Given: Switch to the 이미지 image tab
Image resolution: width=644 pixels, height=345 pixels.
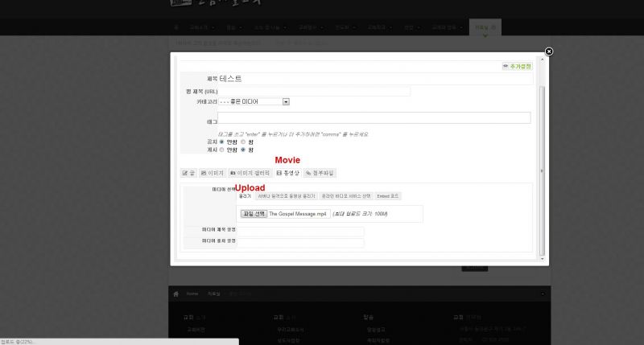Looking at the screenshot, I should coord(212,173).
